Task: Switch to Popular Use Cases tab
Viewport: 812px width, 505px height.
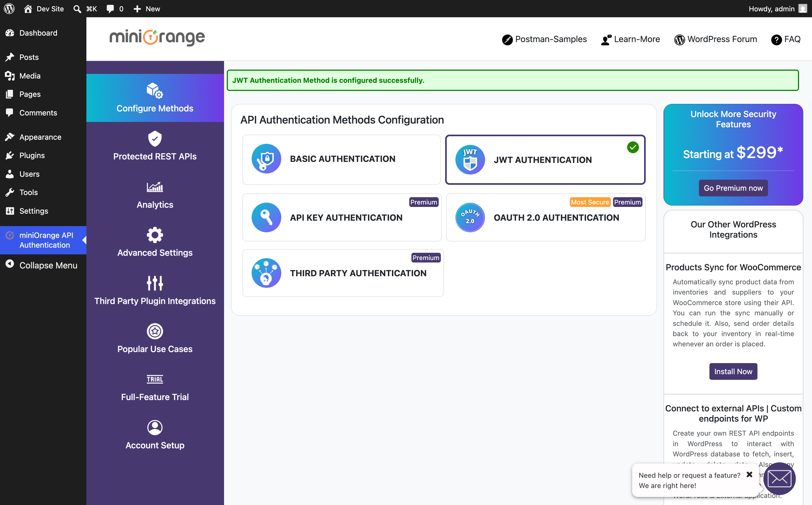Action: (155, 339)
